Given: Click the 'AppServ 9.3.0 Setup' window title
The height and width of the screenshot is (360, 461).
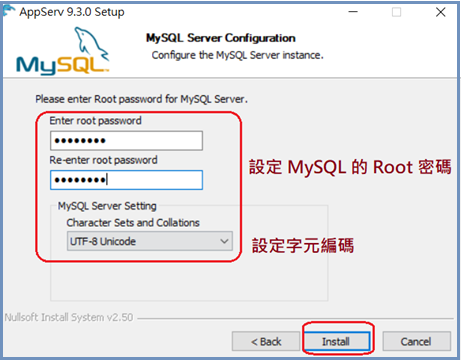Looking at the screenshot, I should click(x=72, y=12).
